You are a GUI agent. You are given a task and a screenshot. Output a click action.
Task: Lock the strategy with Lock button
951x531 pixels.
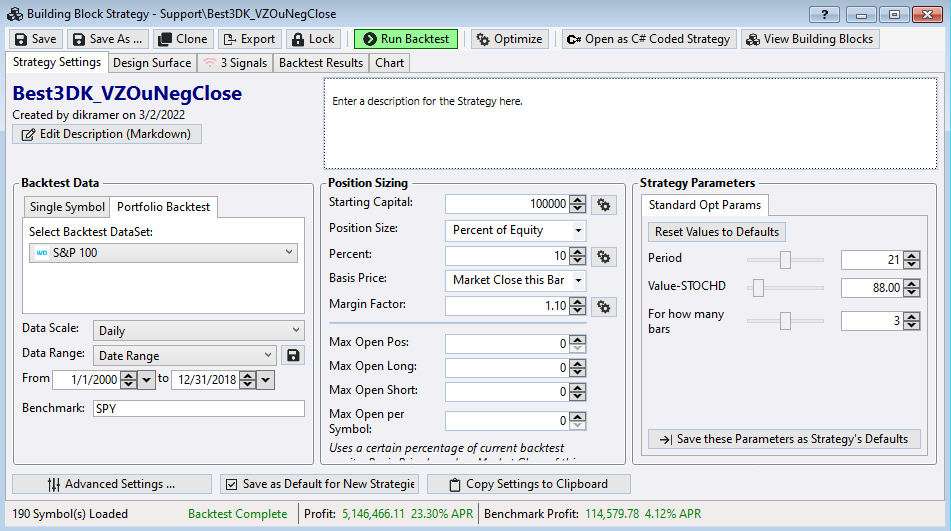[313, 39]
